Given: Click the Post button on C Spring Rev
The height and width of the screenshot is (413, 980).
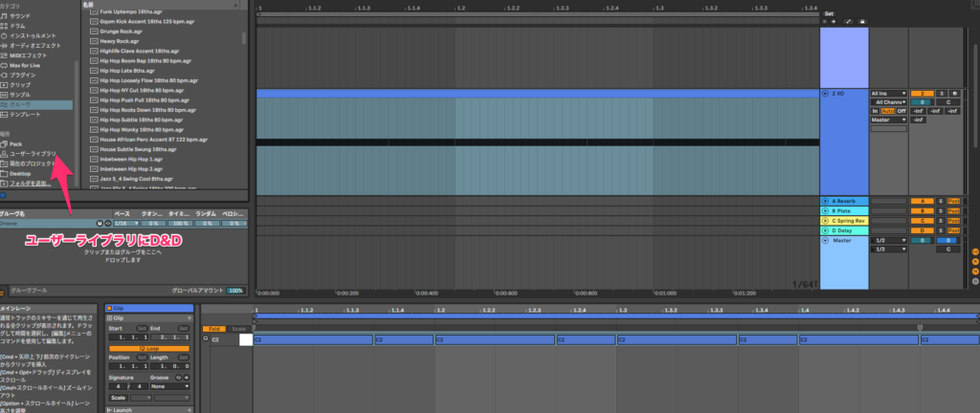Looking at the screenshot, I should click(953, 221).
